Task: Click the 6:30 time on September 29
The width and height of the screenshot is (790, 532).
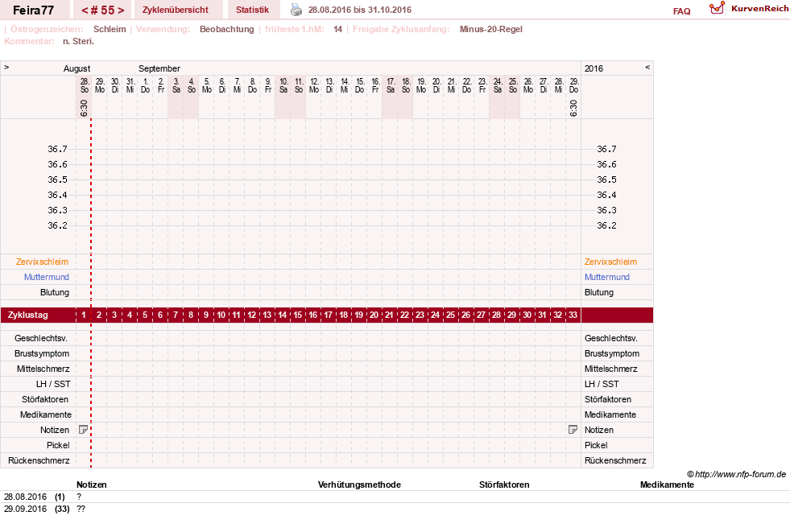Action: point(573,108)
